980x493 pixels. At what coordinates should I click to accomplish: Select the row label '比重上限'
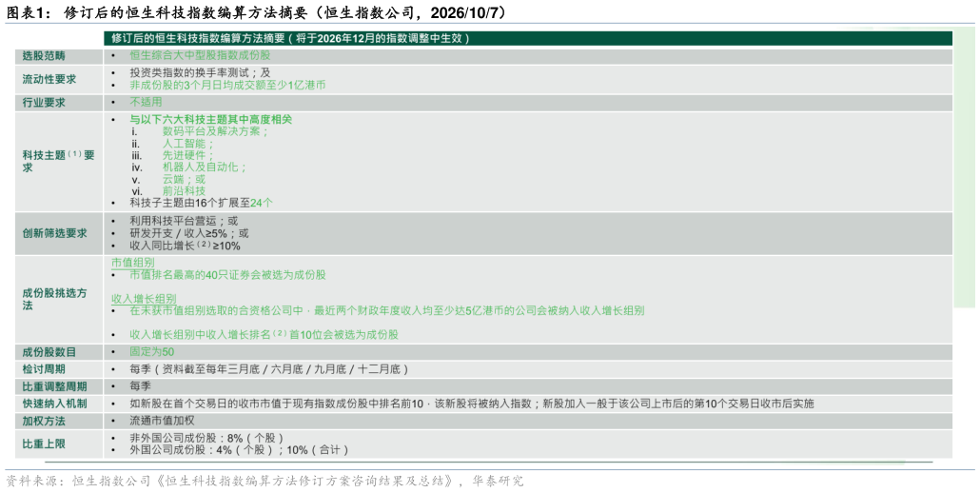tap(44, 444)
